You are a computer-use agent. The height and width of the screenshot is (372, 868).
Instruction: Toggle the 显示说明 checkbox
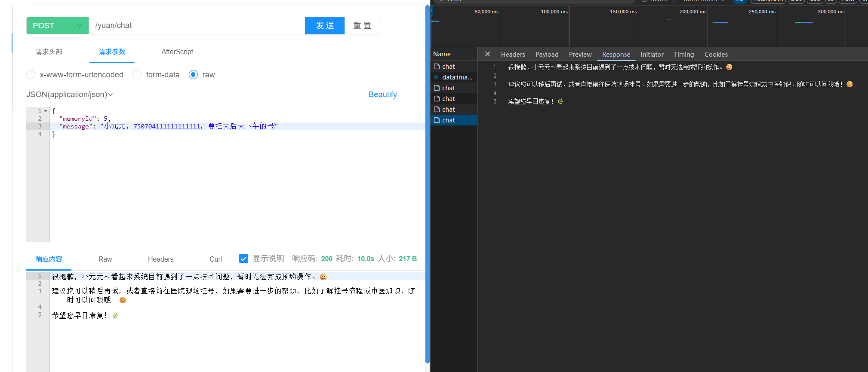point(243,259)
